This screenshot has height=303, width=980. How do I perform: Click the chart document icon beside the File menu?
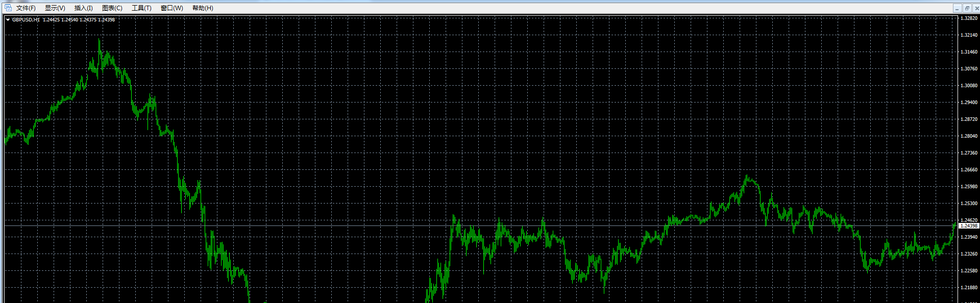8,8
